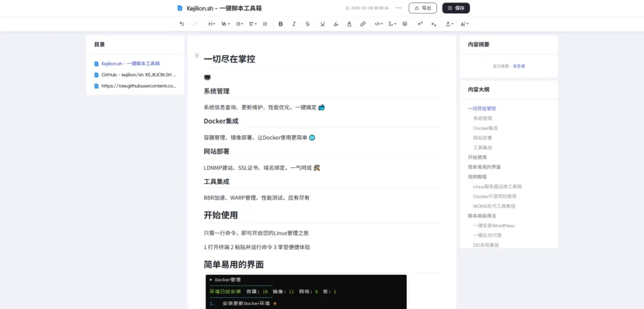
Task: Click the 开始使用 heading in document
Action: point(221,215)
